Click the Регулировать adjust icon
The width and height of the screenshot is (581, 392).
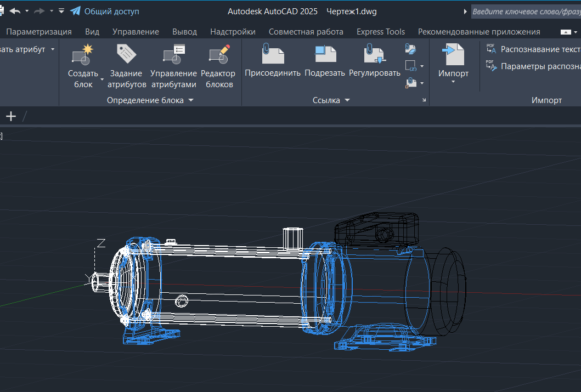pyautogui.click(x=375, y=53)
